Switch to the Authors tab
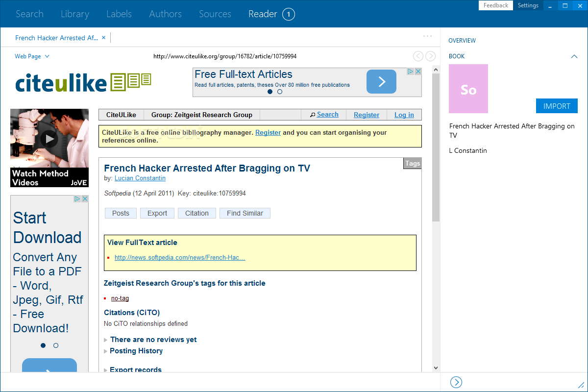Image resolution: width=588 pixels, height=392 pixels. tap(166, 14)
